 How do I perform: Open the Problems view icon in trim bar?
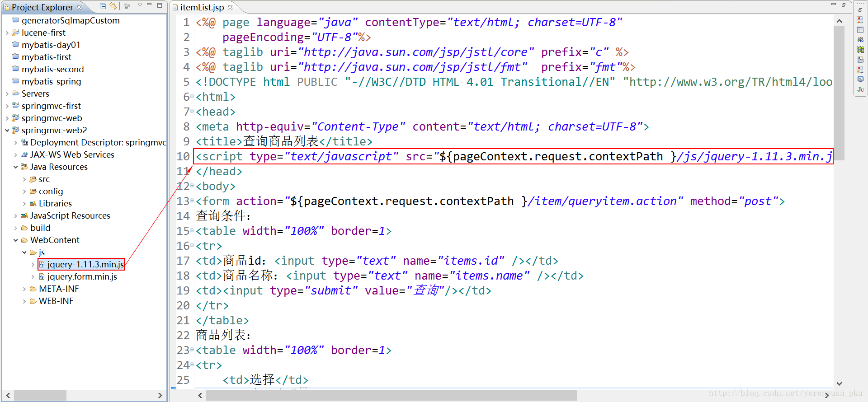tap(860, 70)
